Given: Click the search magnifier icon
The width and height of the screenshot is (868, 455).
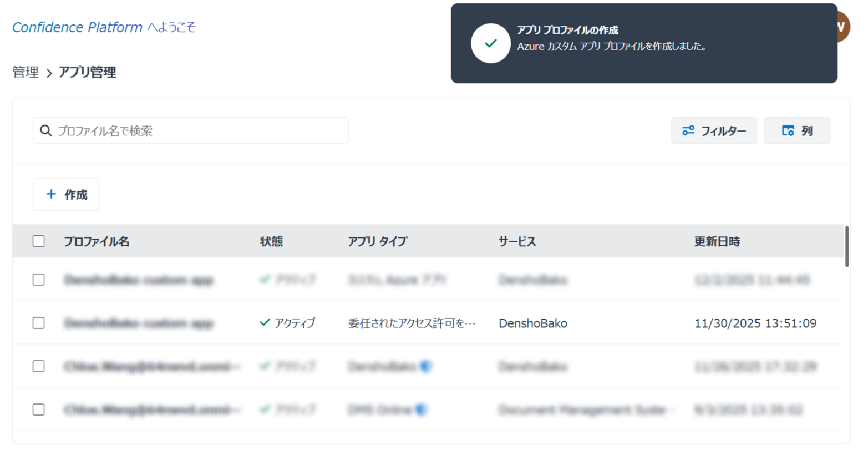Looking at the screenshot, I should click(46, 130).
